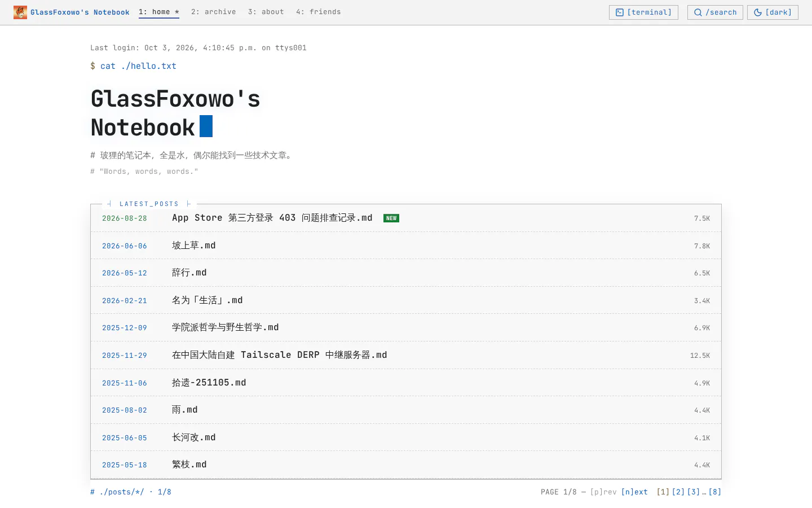Open post 长河改.md

coord(194,437)
